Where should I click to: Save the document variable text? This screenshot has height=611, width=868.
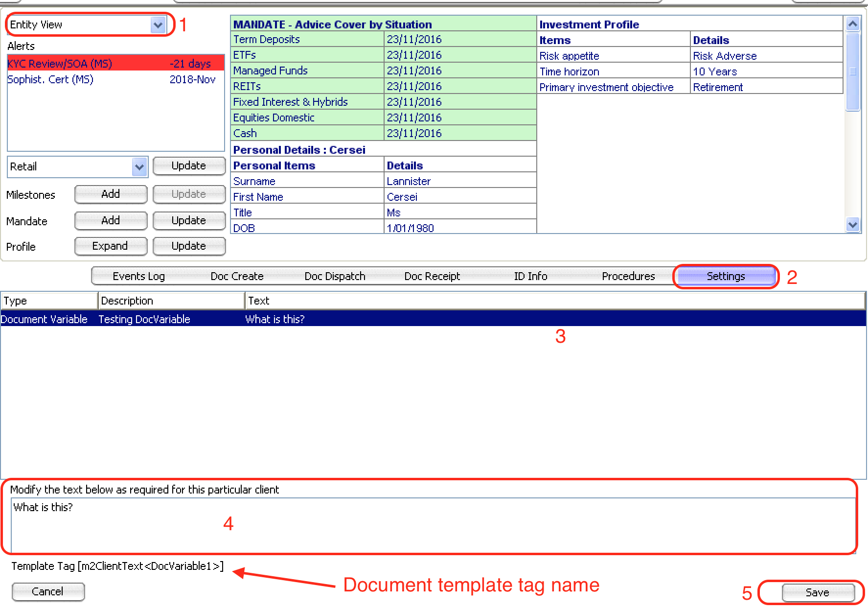pyautogui.click(x=817, y=592)
